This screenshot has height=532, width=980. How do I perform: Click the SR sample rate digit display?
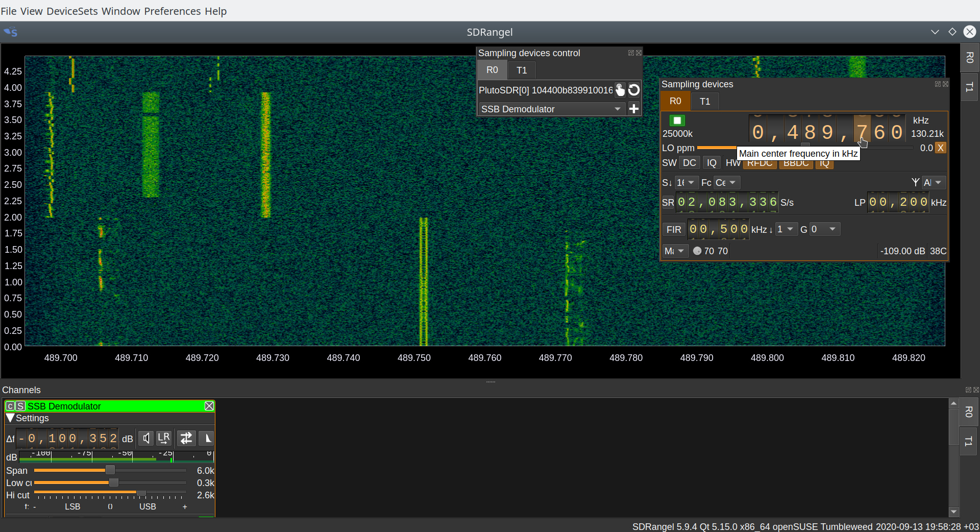[727, 202]
